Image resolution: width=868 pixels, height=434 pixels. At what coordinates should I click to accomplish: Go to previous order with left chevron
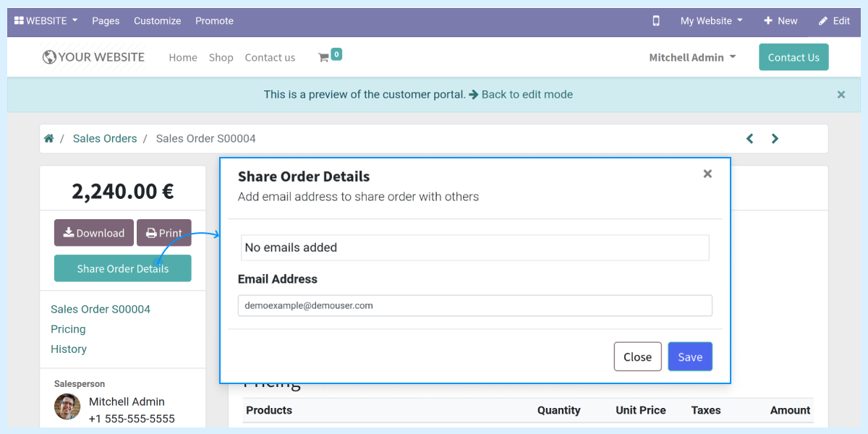coord(749,138)
